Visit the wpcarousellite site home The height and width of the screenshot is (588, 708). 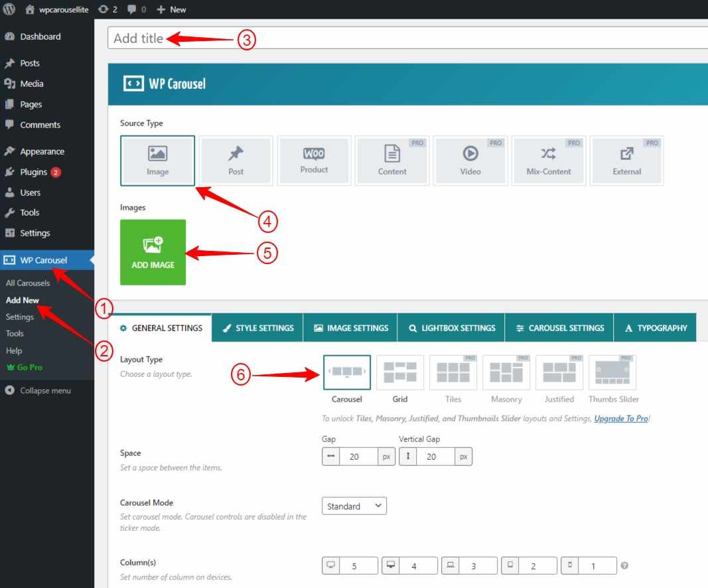coord(57,9)
